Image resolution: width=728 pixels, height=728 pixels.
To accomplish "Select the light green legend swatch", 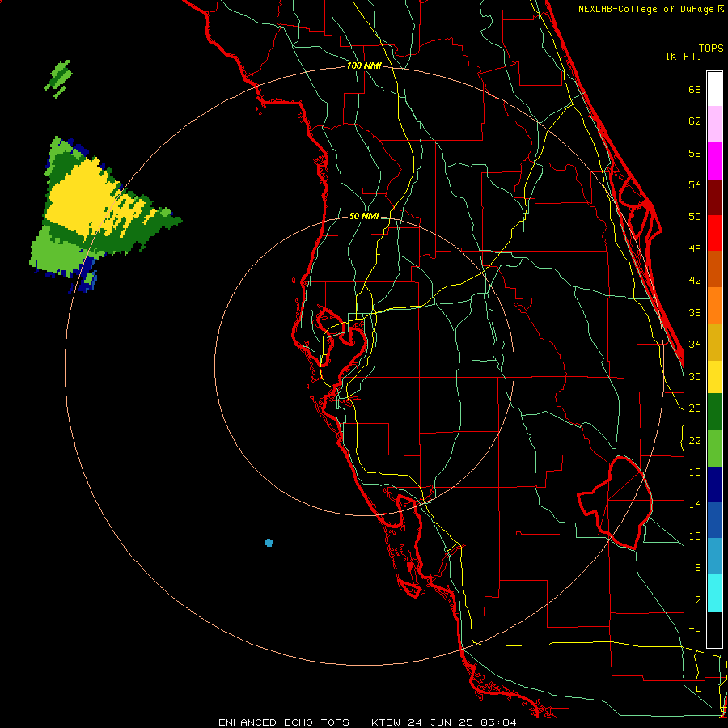I will click(714, 447).
